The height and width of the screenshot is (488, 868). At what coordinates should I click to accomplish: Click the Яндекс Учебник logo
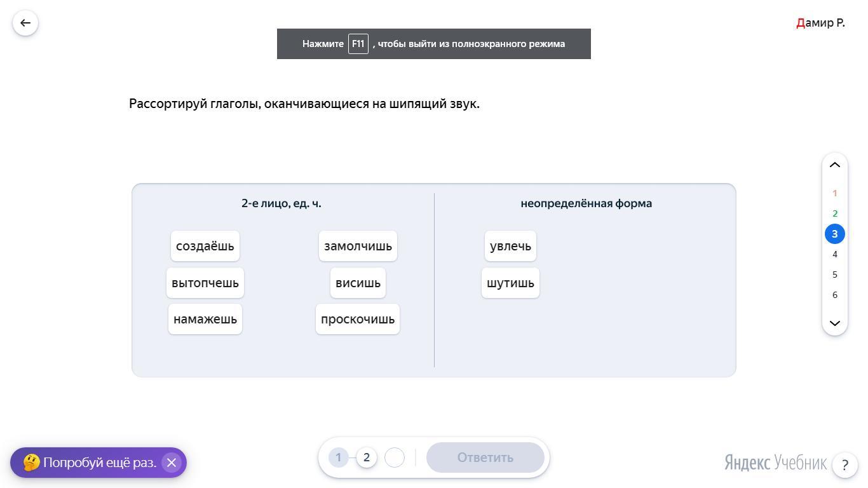pos(775,463)
